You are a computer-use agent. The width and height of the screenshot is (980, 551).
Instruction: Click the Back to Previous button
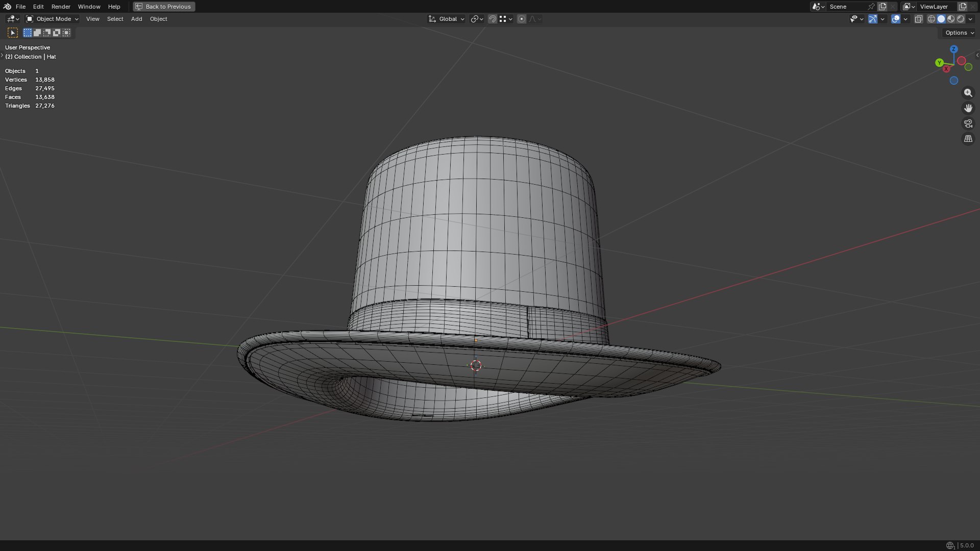point(164,7)
